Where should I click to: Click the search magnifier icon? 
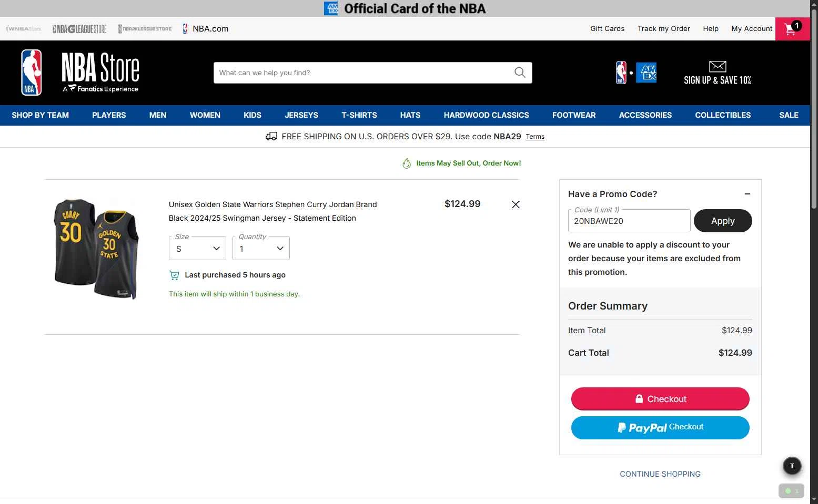[x=520, y=73]
